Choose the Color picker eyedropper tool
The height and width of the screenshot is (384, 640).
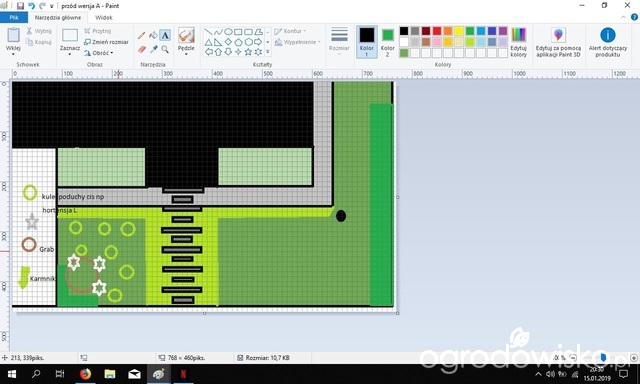(x=153, y=49)
